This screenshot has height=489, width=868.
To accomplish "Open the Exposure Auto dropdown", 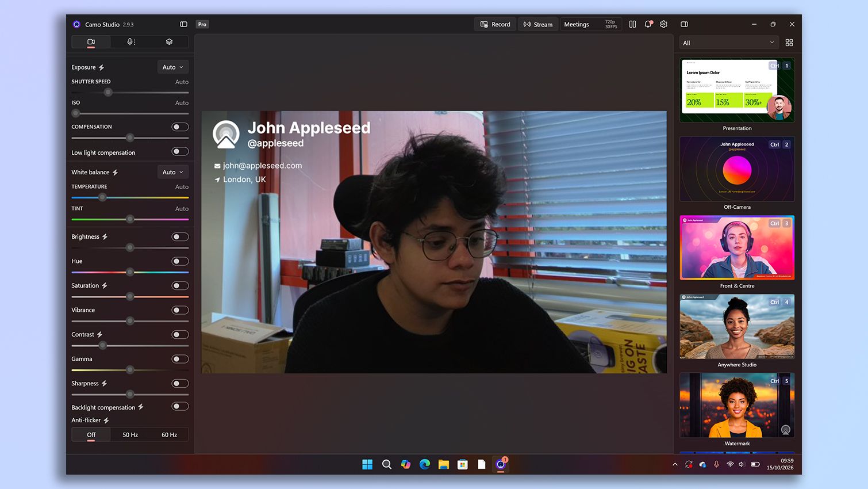I will [x=173, y=67].
